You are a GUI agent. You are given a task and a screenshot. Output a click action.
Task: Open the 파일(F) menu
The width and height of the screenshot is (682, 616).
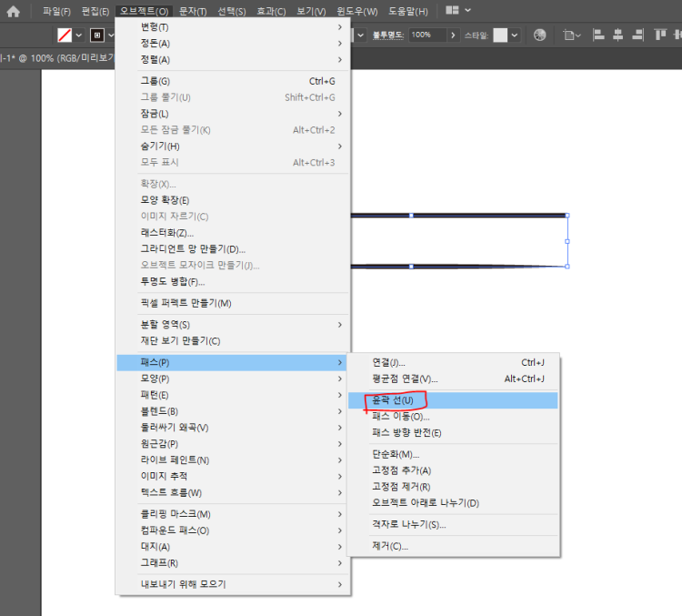coord(56,11)
